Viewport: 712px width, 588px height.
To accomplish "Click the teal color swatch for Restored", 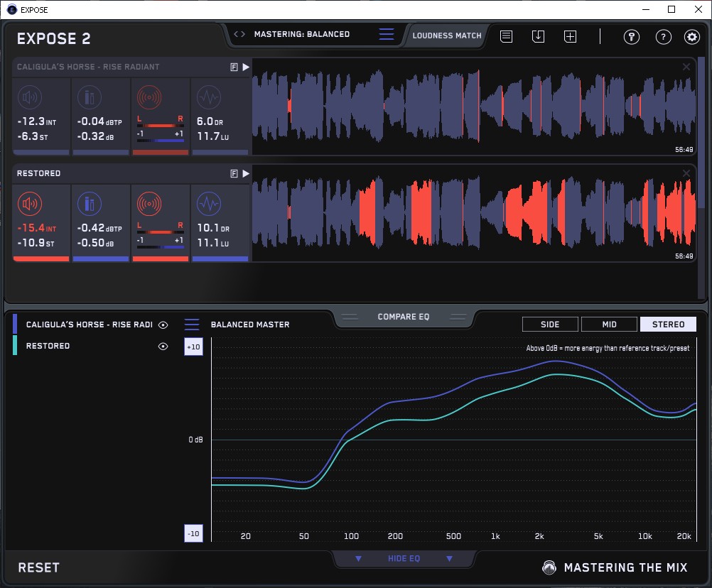I will [15, 345].
